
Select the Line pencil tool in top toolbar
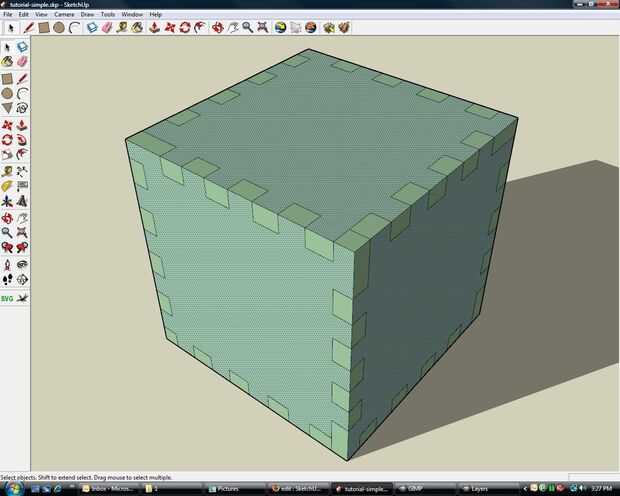pos(28,28)
